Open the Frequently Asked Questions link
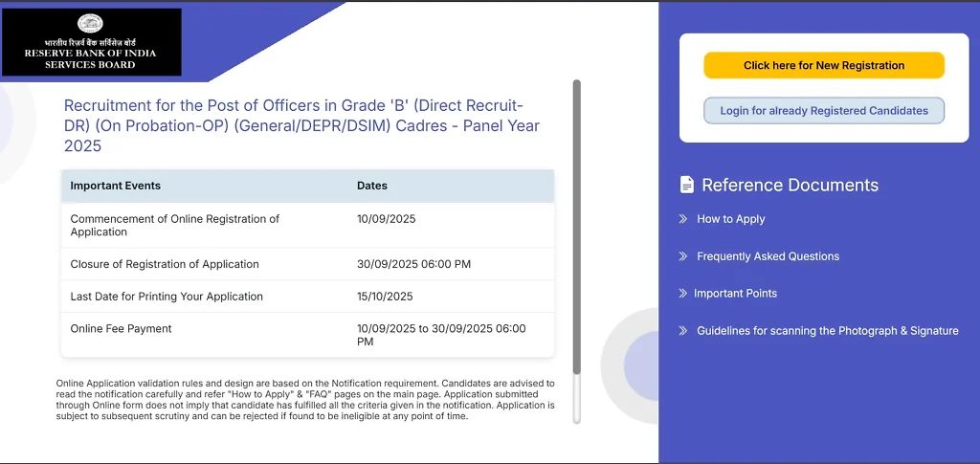The height and width of the screenshot is (464, 980). pyautogui.click(x=768, y=256)
